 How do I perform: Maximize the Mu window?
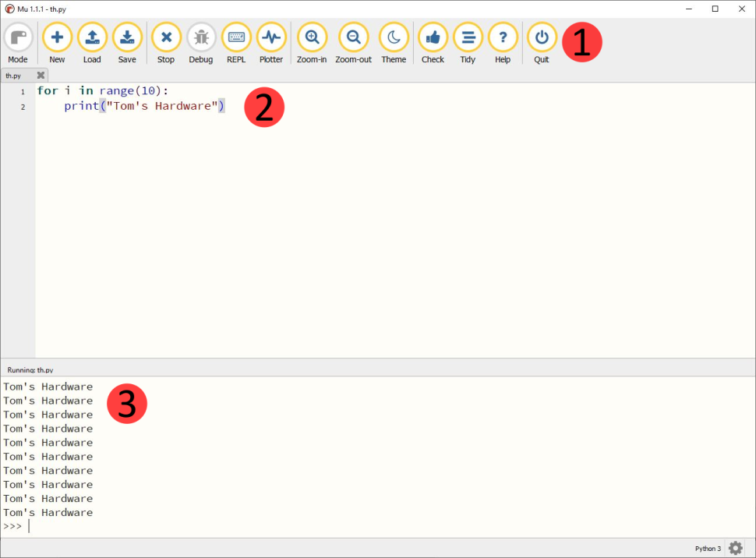tap(715, 9)
